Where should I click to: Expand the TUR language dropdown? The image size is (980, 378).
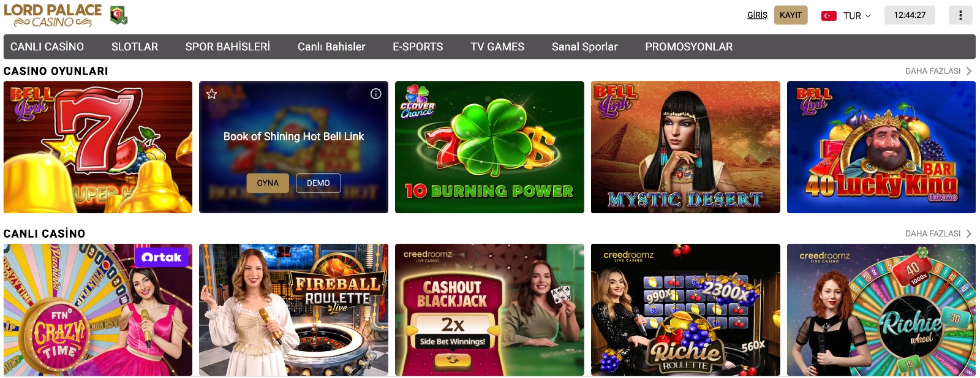pos(857,16)
